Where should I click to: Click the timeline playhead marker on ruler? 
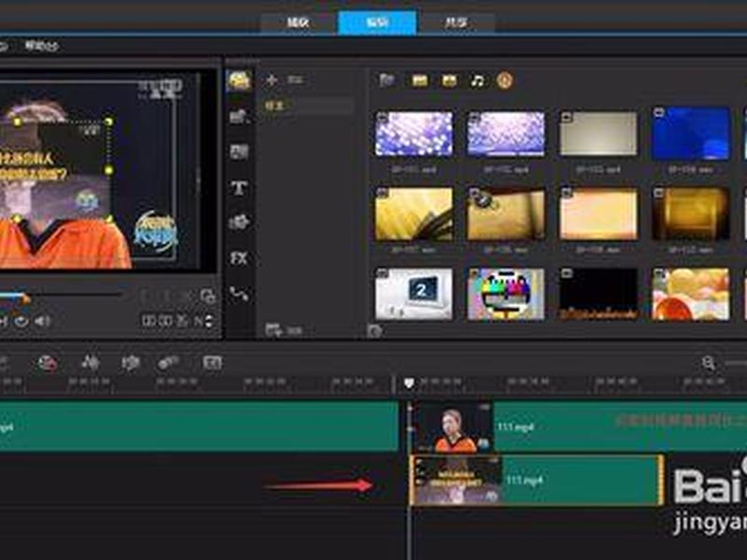click(409, 383)
